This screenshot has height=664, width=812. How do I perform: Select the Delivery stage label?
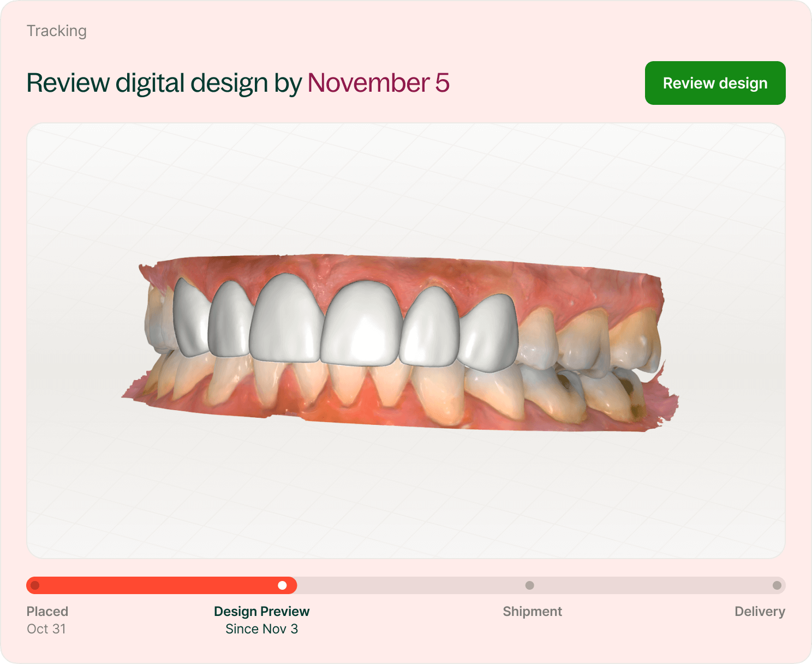coord(760,612)
